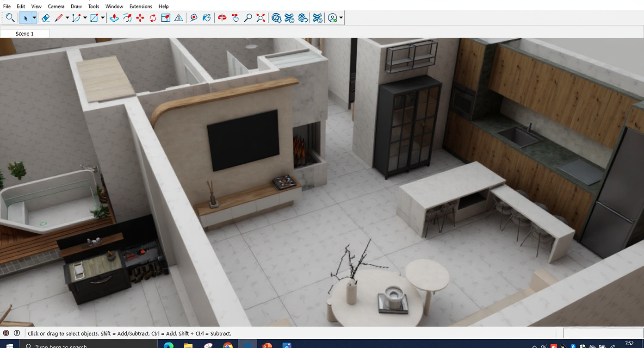Select the Paint Bucket tool

click(x=207, y=18)
